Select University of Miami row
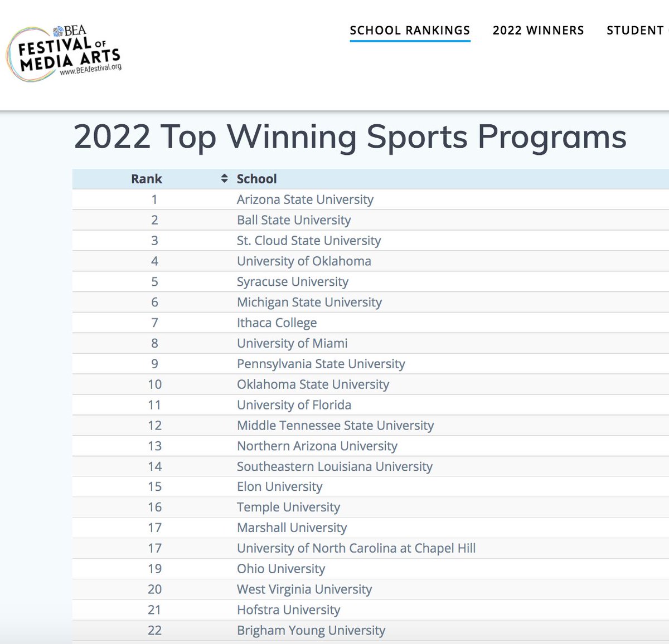Screen dimensions: 669x644 [371, 343]
